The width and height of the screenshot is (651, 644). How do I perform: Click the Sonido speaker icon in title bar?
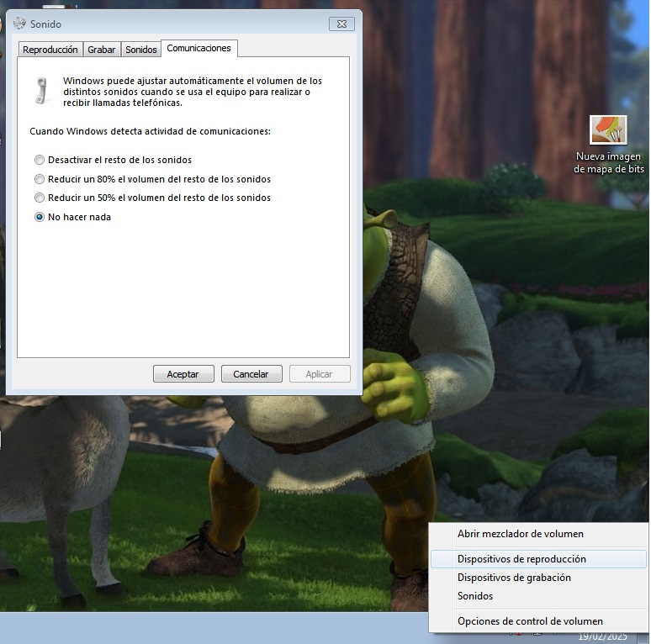19,24
